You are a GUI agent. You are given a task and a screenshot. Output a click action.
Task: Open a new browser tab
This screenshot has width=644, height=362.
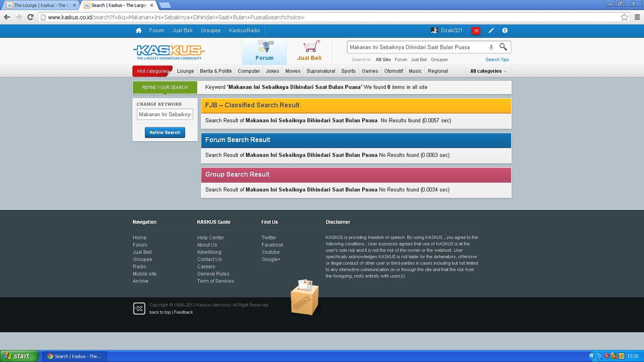pos(165,5)
